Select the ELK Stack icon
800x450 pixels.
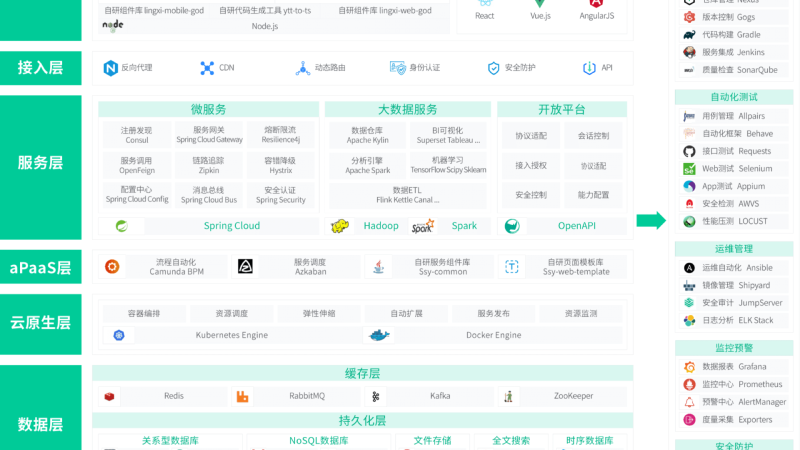click(689, 320)
